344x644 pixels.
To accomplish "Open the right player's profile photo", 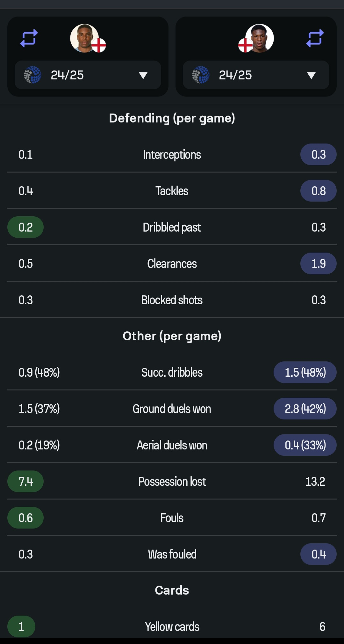I will coord(260,38).
